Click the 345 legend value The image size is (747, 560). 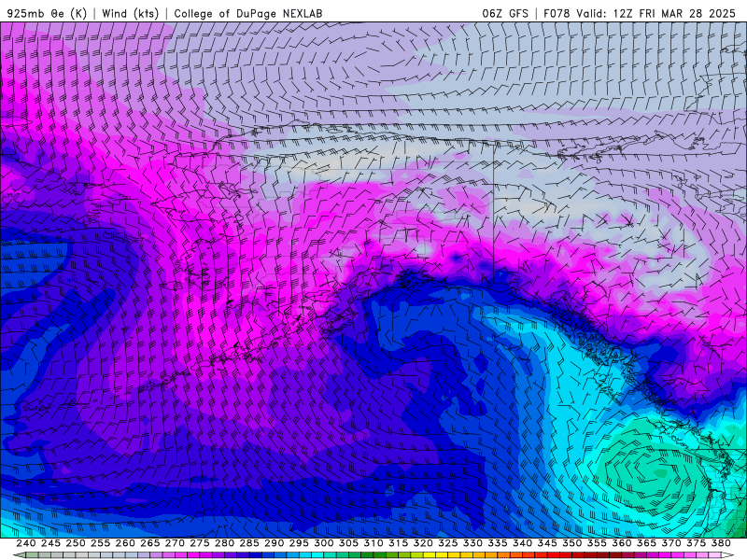pyautogui.click(x=547, y=543)
